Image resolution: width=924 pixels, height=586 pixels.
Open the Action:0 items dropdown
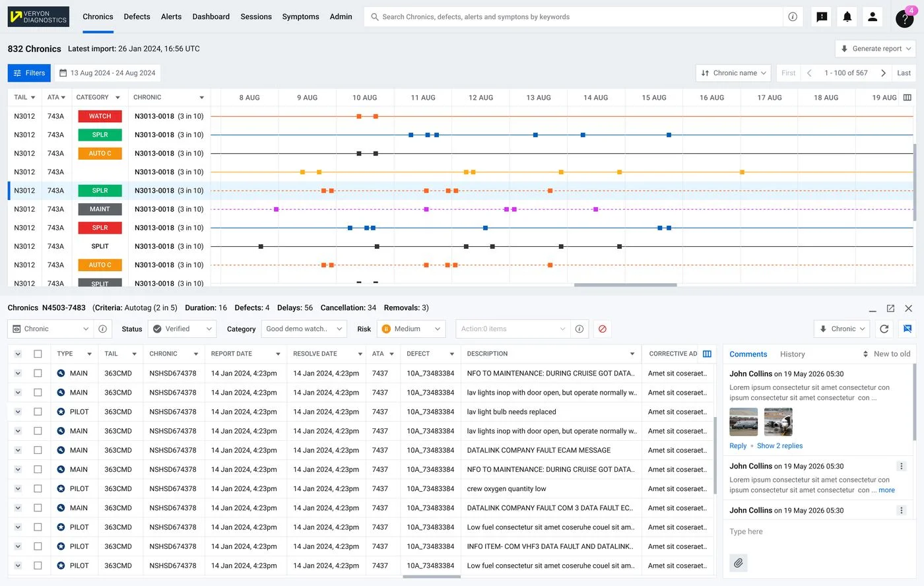tap(513, 329)
